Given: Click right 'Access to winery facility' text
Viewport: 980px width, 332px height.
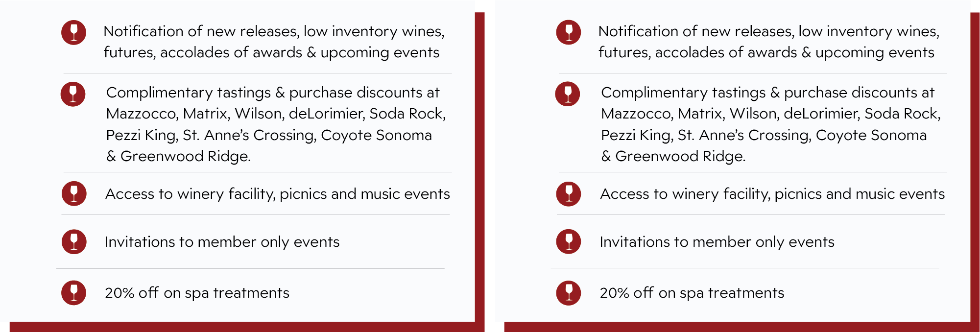Looking at the screenshot, I should tap(772, 194).
